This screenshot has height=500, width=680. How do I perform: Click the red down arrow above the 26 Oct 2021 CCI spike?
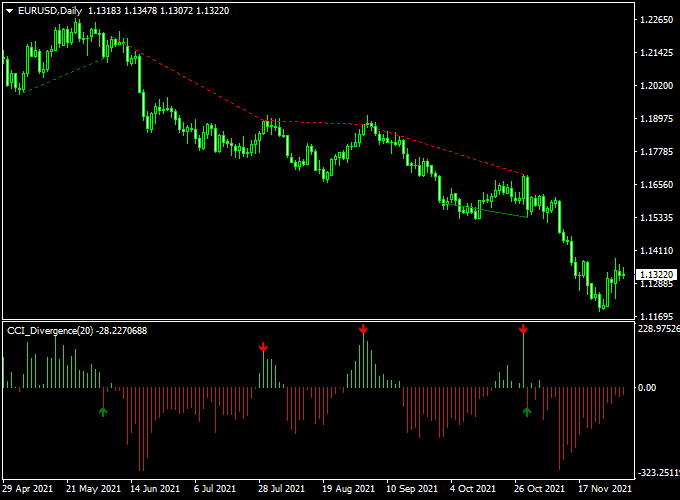tap(523, 329)
